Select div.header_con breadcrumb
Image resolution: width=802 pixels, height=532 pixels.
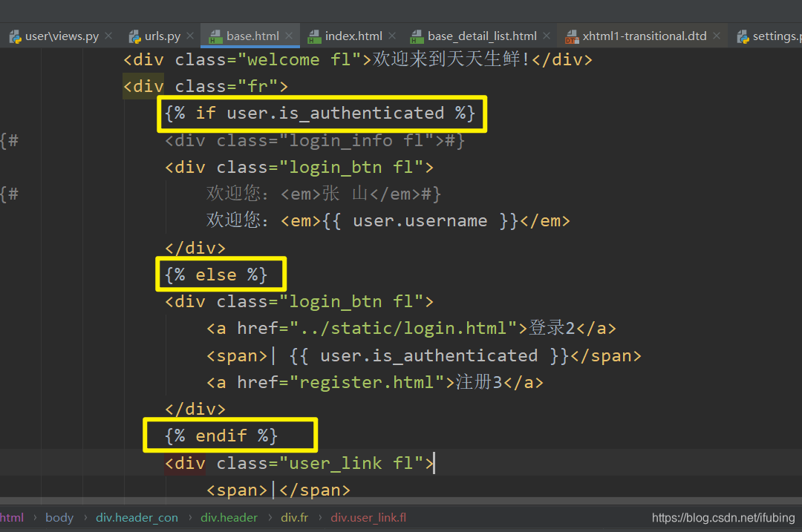[137, 518]
